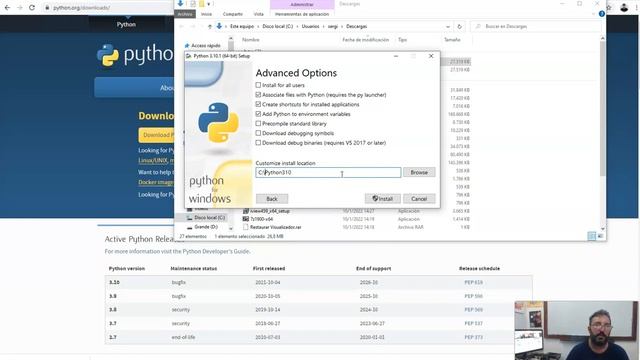
Task: Switch to the Vista ribbon tab
Action: click(259, 14)
